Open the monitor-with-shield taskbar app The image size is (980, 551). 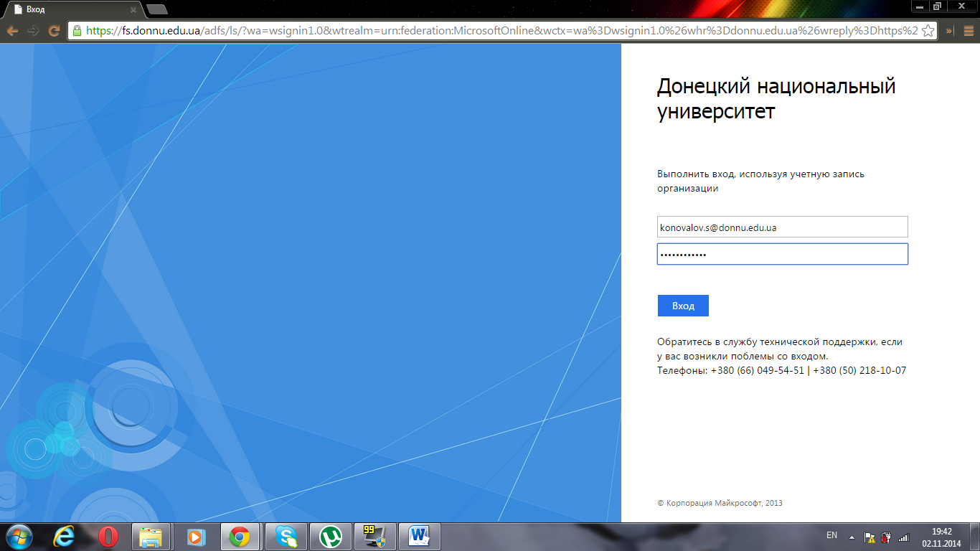click(374, 536)
